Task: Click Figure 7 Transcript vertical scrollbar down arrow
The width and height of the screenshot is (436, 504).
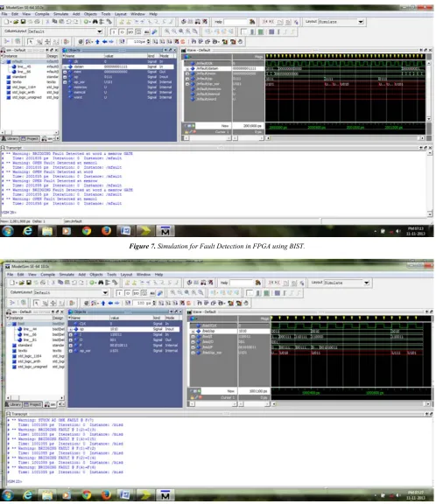Action: (x=430, y=214)
